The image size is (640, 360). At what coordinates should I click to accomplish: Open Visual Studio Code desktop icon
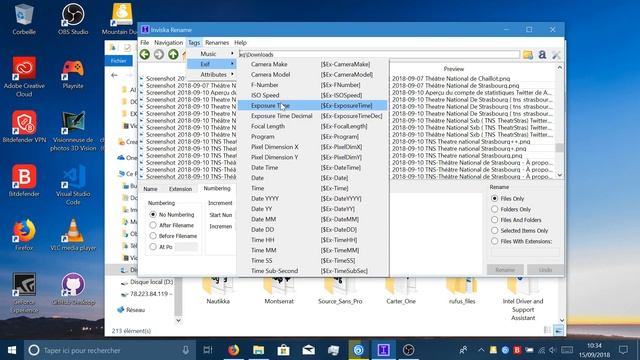[x=73, y=184]
